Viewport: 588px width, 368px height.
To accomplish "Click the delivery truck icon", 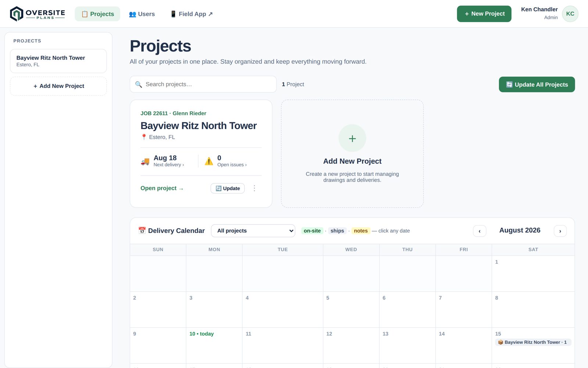I will 145,161.
